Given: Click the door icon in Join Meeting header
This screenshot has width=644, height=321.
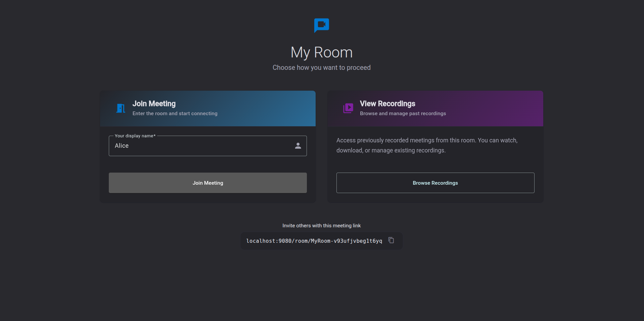Looking at the screenshot, I should [121, 108].
